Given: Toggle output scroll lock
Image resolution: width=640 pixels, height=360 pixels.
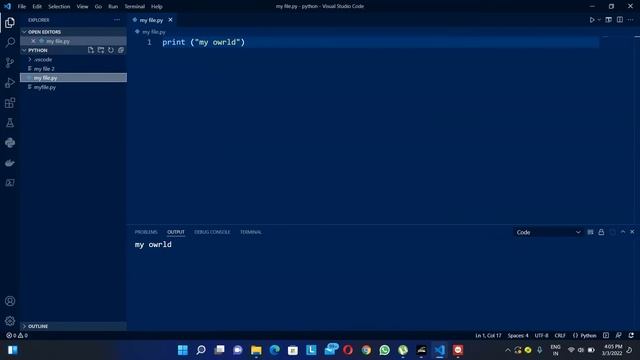Looking at the screenshot, I should click(x=601, y=232).
